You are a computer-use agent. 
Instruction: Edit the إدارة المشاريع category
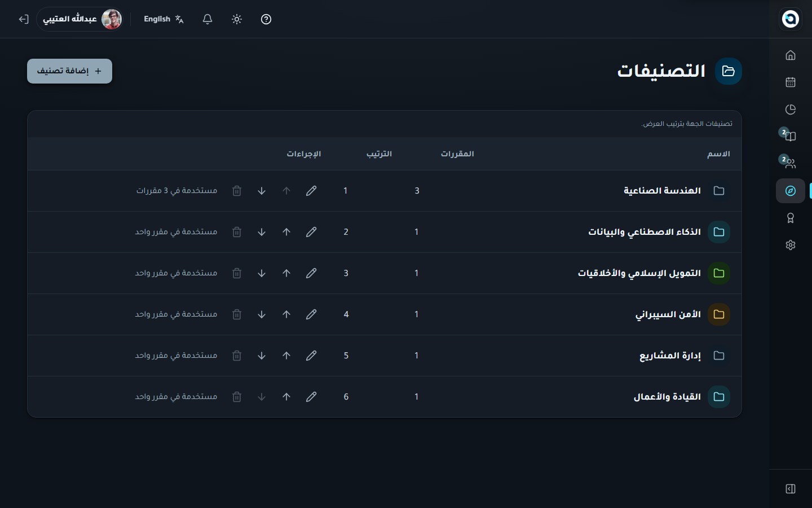(x=311, y=356)
